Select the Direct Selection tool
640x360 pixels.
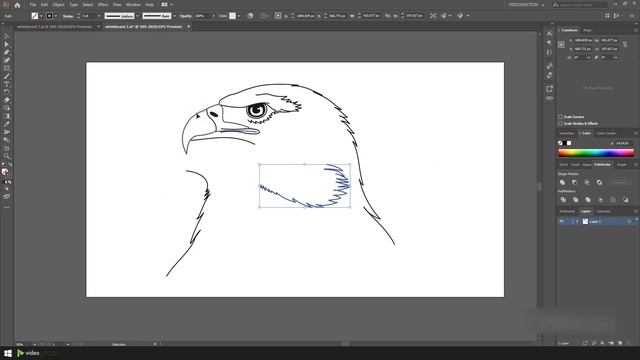(x=7, y=44)
